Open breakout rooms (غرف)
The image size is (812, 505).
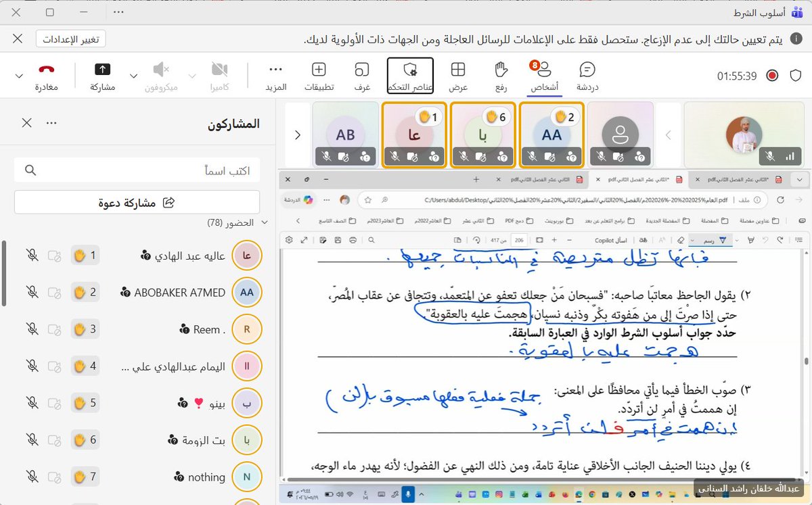(x=362, y=75)
